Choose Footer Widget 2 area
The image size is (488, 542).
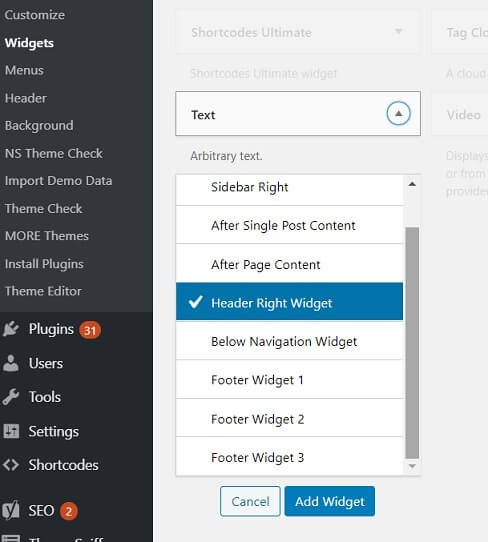click(x=289, y=418)
